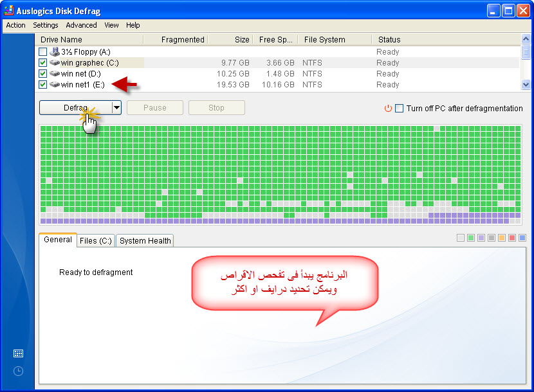Sort by the File System column header
The width and height of the screenshot is (534, 392).
tap(335, 39)
